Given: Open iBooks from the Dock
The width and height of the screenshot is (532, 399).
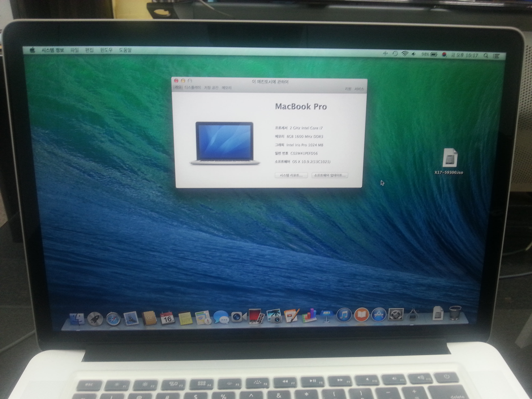Looking at the screenshot, I should [362, 315].
